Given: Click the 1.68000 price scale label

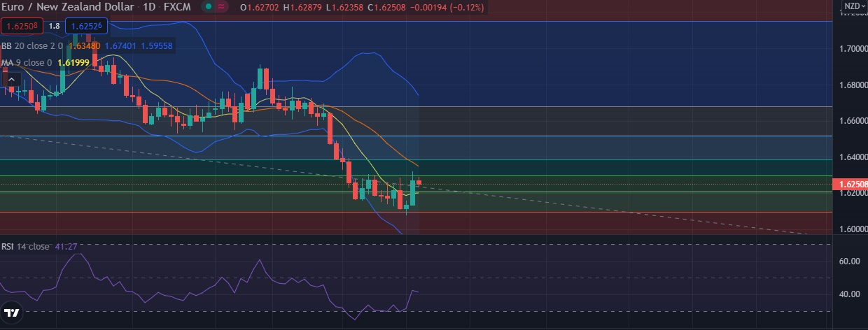Looking at the screenshot, I should 853,85.
